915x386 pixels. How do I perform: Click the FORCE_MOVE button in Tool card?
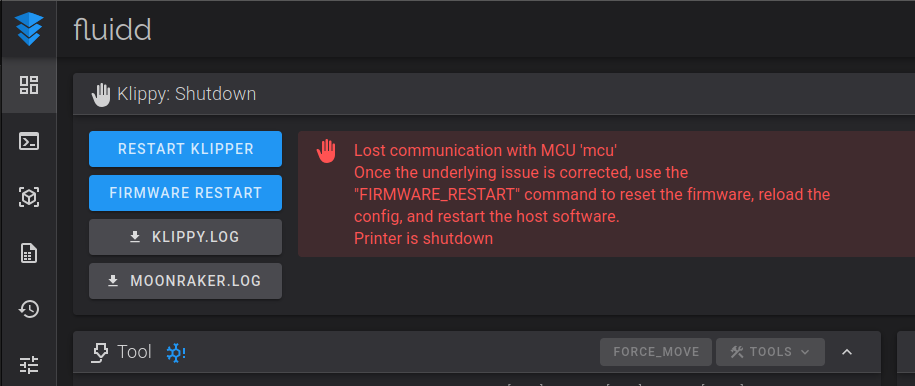click(x=656, y=352)
